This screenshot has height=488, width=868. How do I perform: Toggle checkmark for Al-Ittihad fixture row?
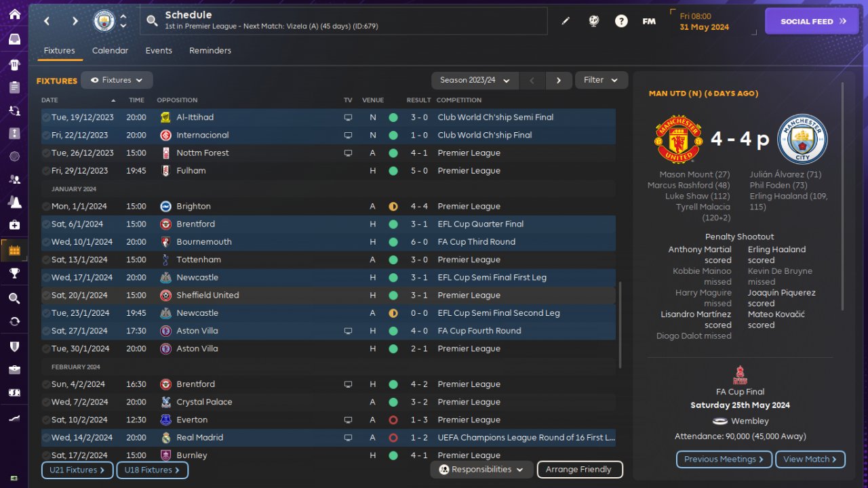46,117
